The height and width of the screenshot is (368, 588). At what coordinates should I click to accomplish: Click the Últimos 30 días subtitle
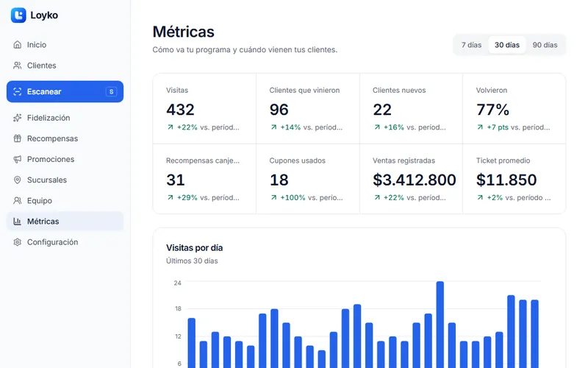coord(192,261)
